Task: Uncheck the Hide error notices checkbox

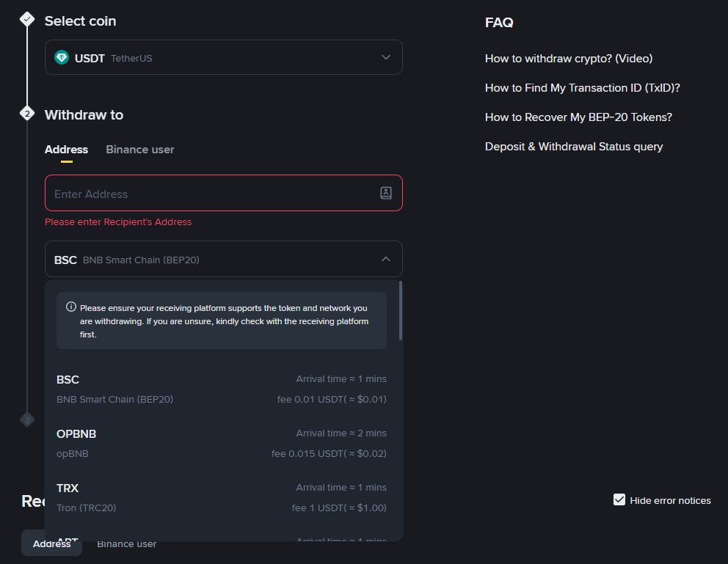Action: pos(619,500)
